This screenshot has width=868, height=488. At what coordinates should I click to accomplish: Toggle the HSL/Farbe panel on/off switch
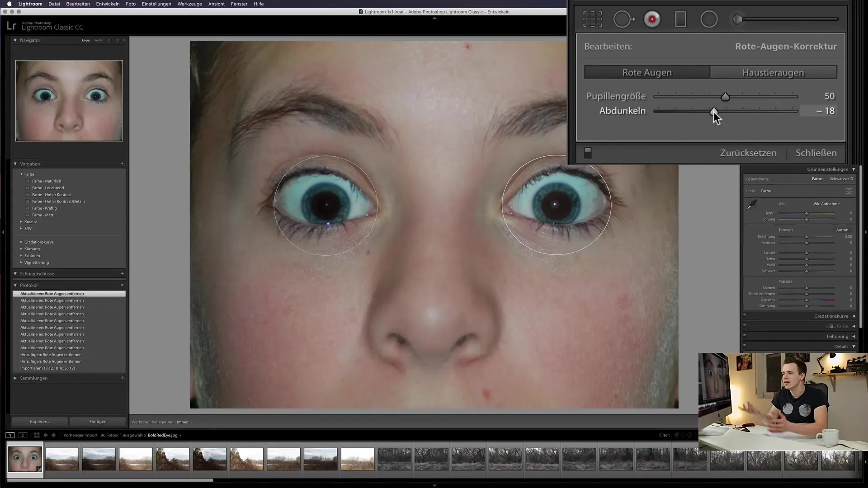pos(745,324)
